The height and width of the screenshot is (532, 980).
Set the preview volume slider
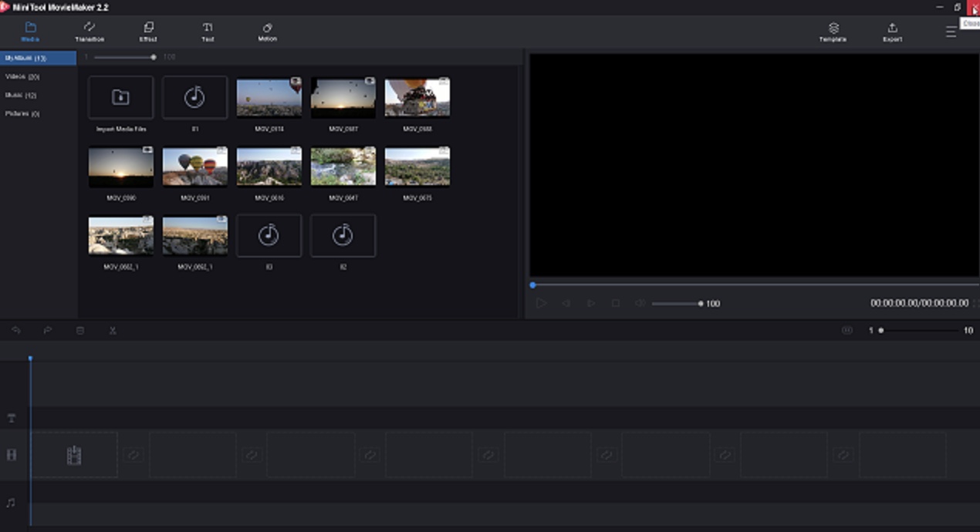[677, 304]
